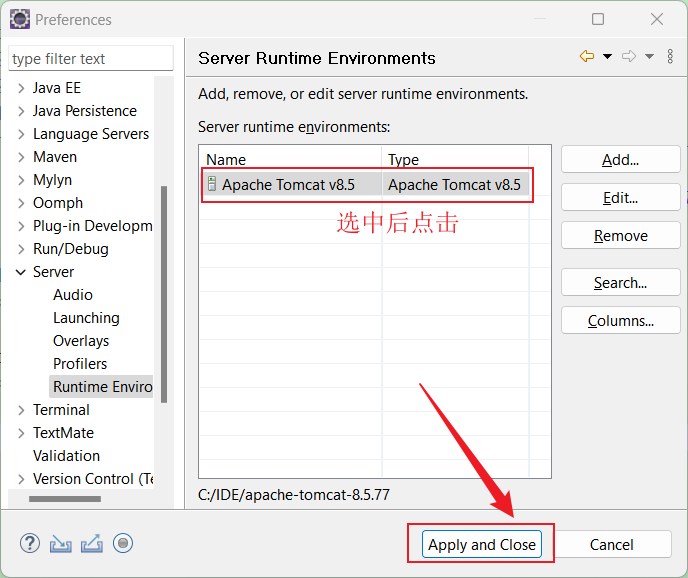This screenshot has height=578, width=688.
Task: Open the view menu three-dots icon
Action: tap(670, 56)
